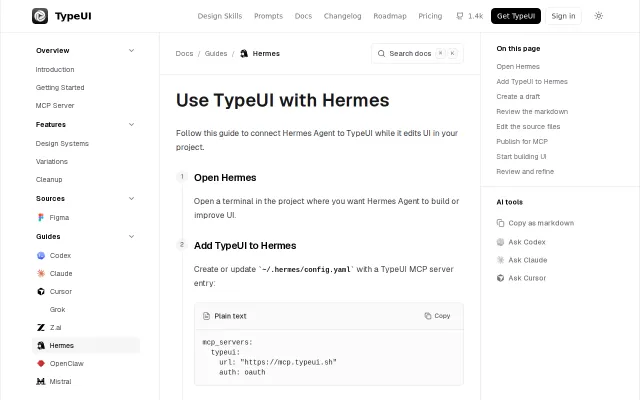
Task: Click the mcp_servers code line
Action: click(x=227, y=342)
